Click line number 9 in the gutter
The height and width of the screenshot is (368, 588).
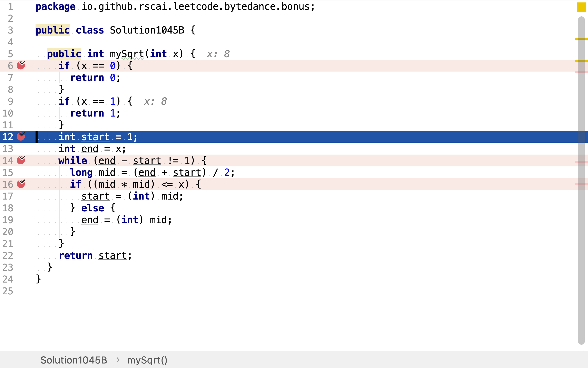10,101
